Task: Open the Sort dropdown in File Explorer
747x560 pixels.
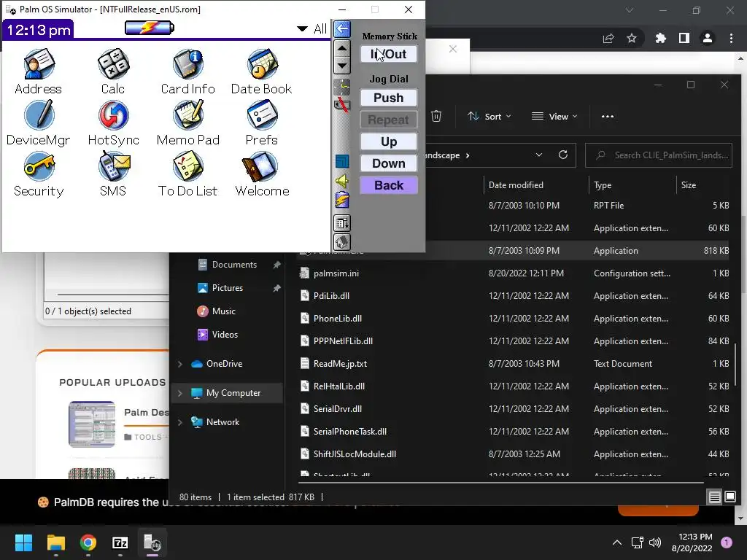Action: [x=489, y=116]
